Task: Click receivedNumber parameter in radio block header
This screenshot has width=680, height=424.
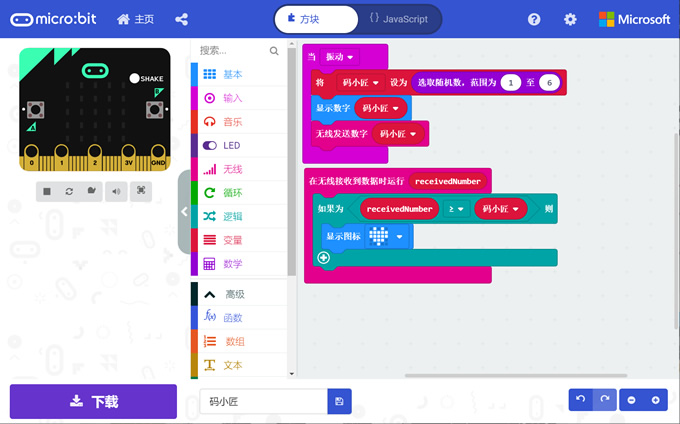Action: (448, 181)
